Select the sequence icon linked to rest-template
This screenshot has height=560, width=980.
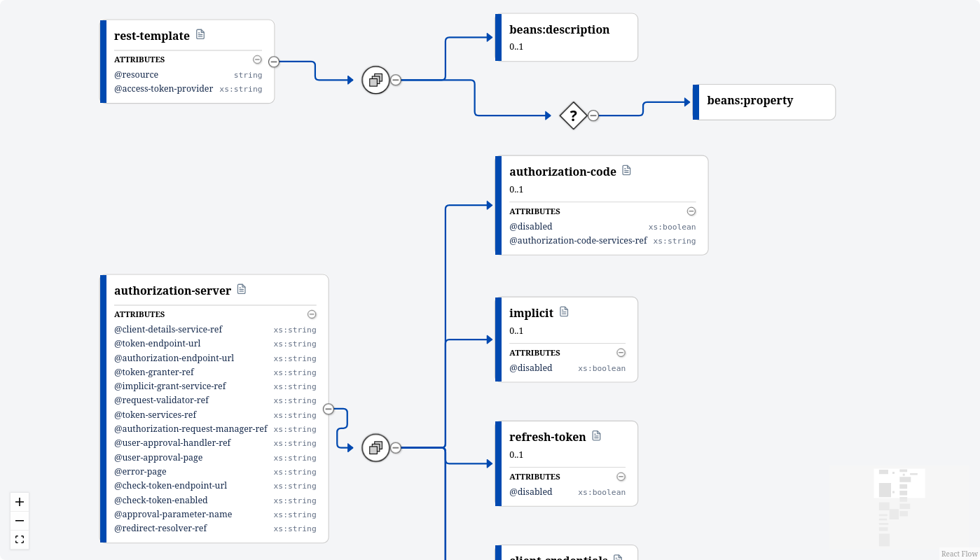tap(375, 80)
